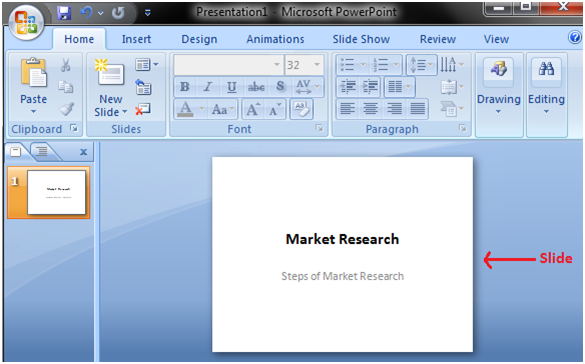
Task: Open the Paragraph dialog launcher
Action: click(463, 128)
